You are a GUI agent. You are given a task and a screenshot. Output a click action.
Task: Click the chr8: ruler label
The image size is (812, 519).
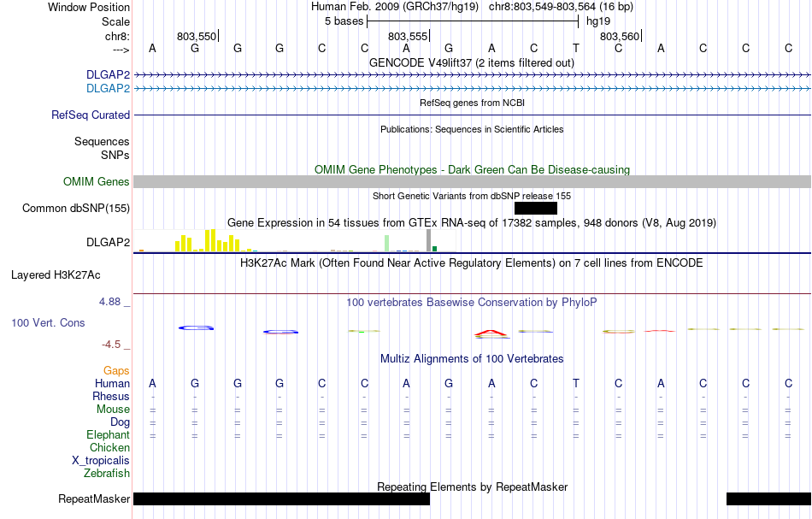117,36
